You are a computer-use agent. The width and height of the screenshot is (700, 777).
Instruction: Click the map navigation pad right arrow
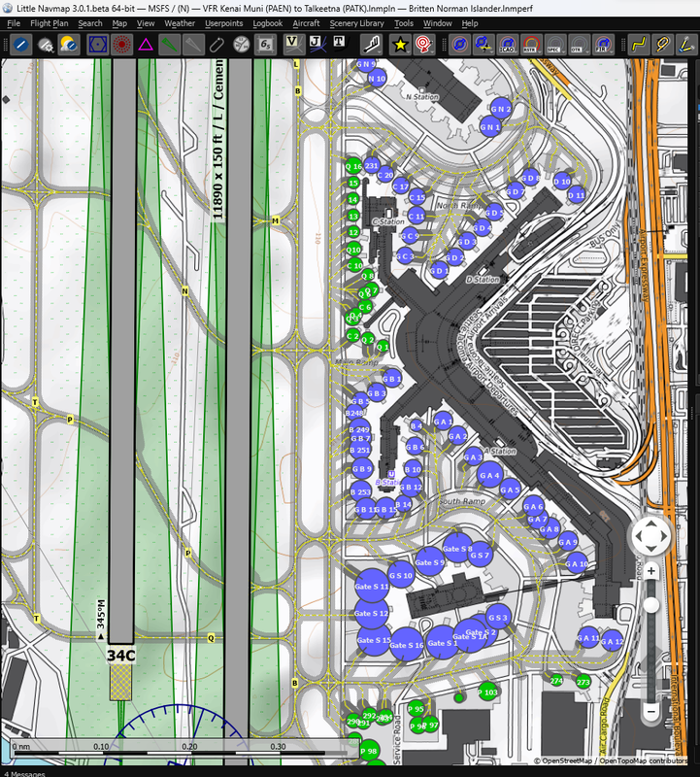[x=664, y=536]
